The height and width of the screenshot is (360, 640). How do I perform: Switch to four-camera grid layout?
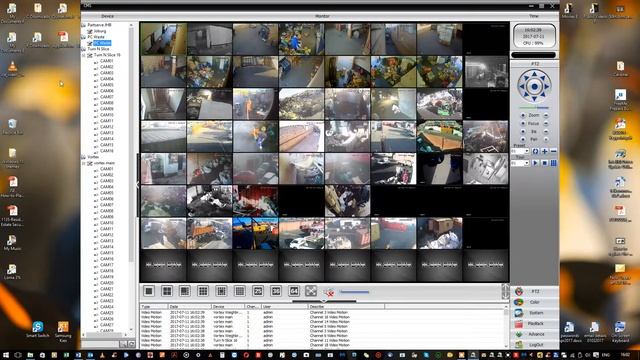[167, 291]
